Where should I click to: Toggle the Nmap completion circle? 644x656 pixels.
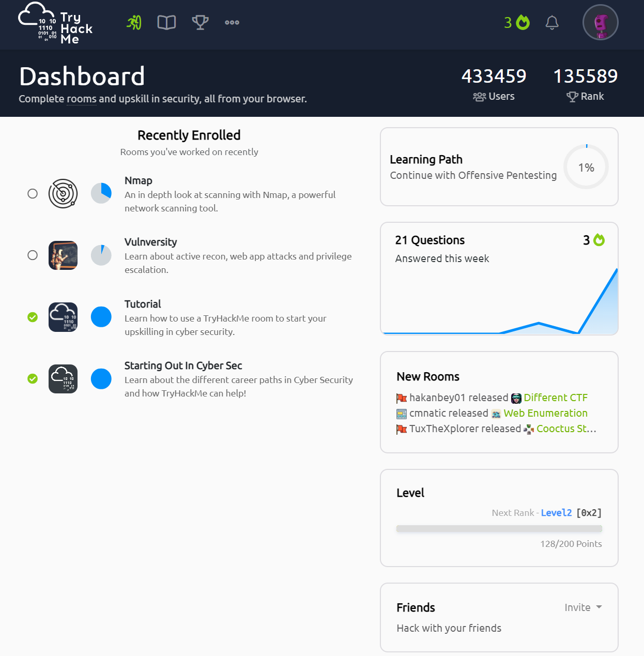point(33,193)
